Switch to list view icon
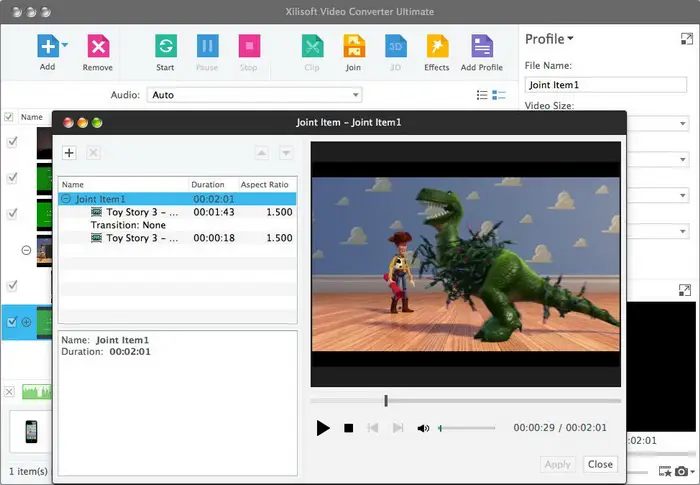 [x=482, y=95]
